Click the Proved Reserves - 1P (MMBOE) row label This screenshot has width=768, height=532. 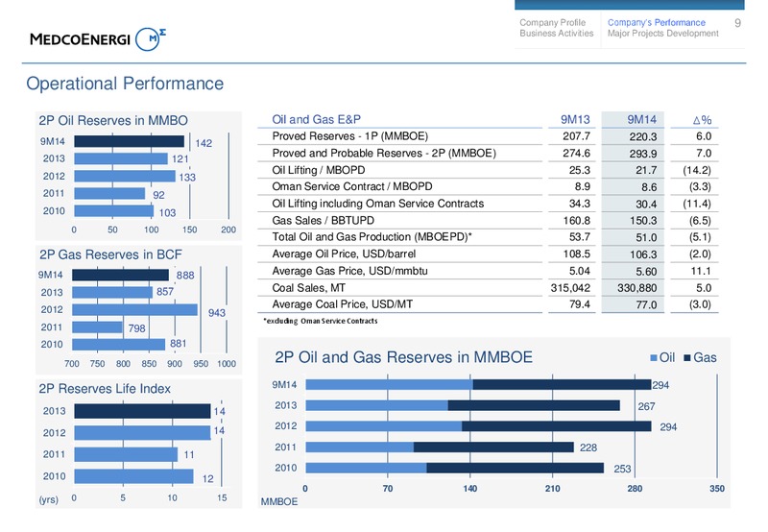(x=349, y=136)
